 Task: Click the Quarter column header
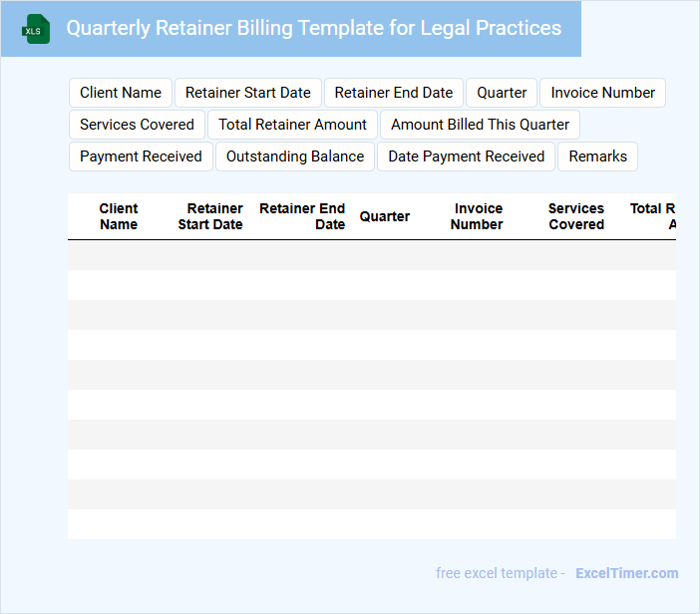pyautogui.click(x=384, y=216)
